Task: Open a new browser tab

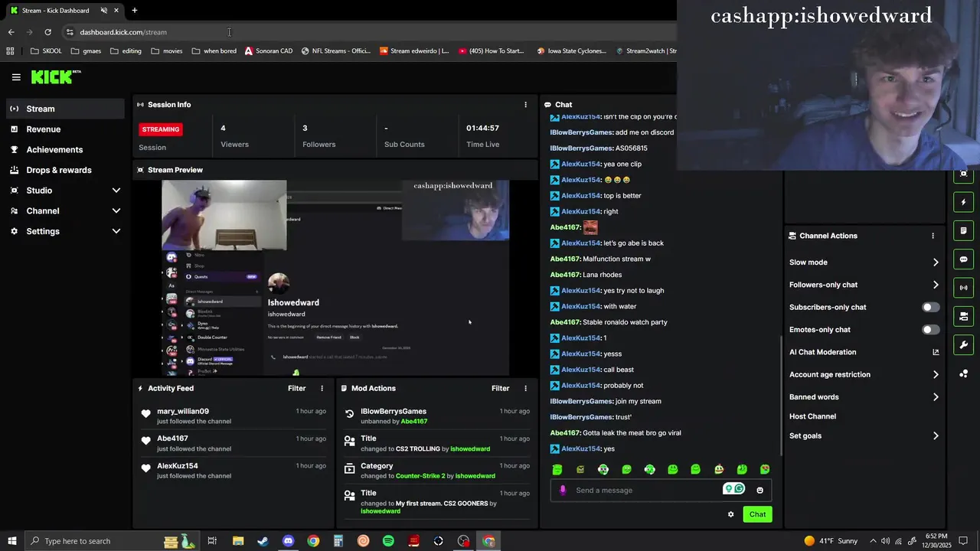Action: [x=135, y=11]
